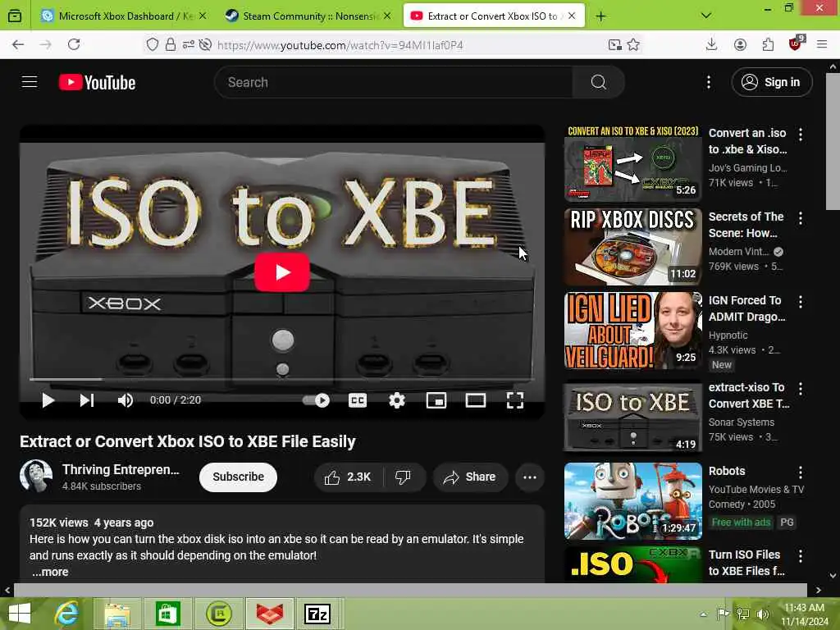This screenshot has height=630, width=840.
Task: Skip to next video with Next button
Action: pyautogui.click(x=87, y=400)
